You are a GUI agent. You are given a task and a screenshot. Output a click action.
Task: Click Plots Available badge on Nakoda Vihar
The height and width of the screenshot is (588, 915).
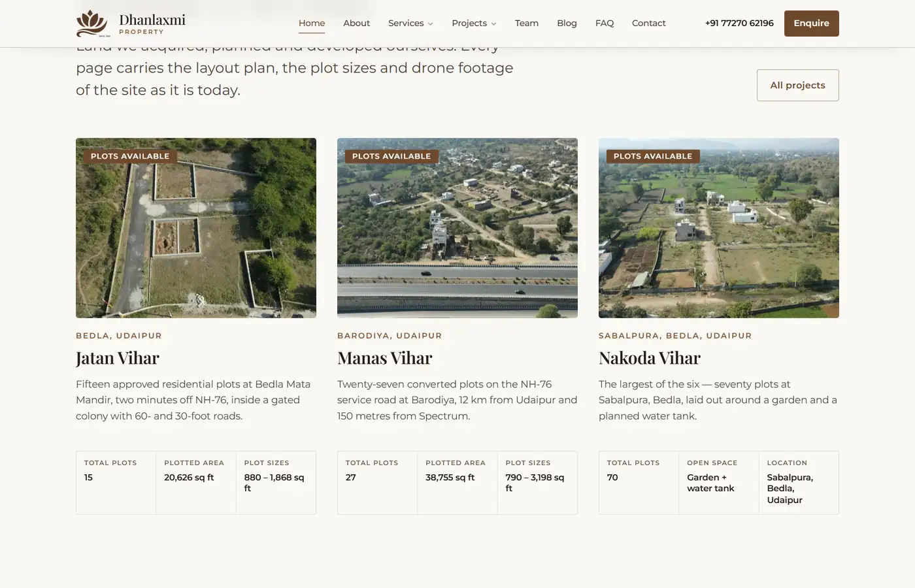click(x=653, y=156)
